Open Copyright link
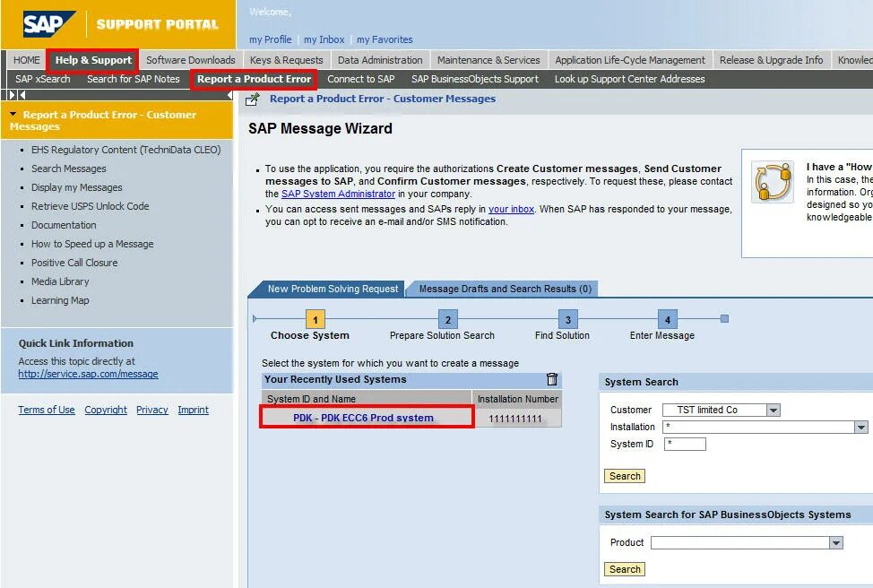Viewport: 873px width, 588px height. (x=106, y=410)
